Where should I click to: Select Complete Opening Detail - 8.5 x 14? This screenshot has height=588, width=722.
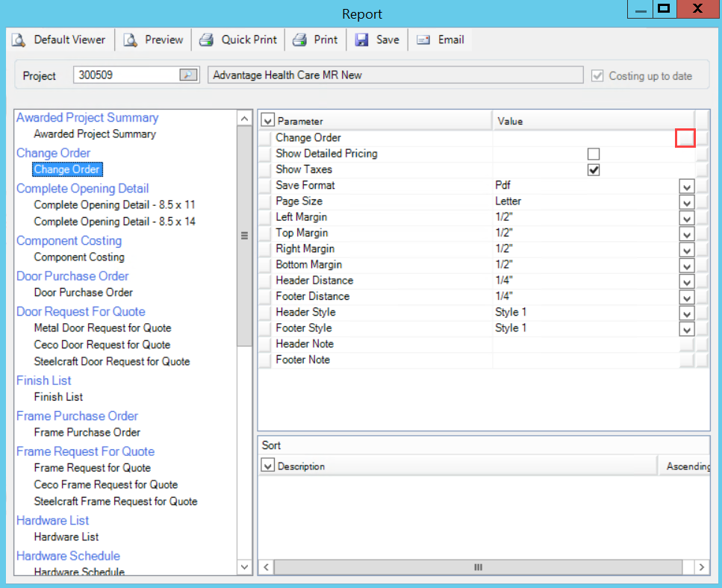pyautogui.click(x=115, y=222)
